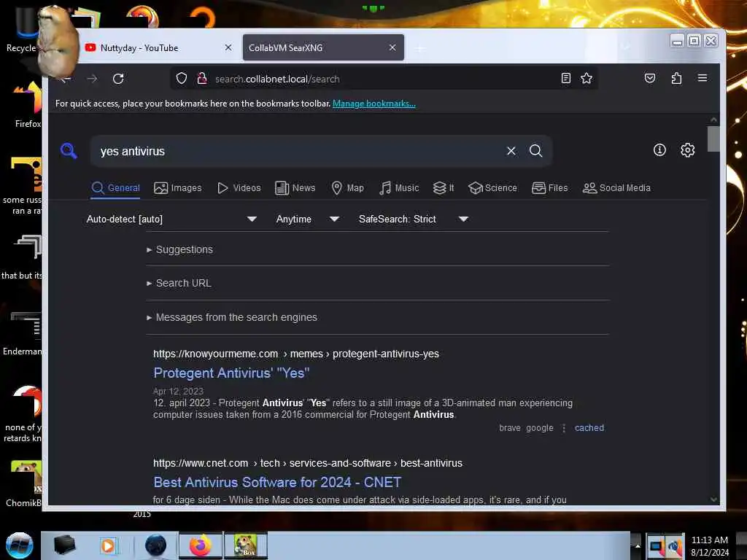Open Firefox from the taskbar

(201, 545)
